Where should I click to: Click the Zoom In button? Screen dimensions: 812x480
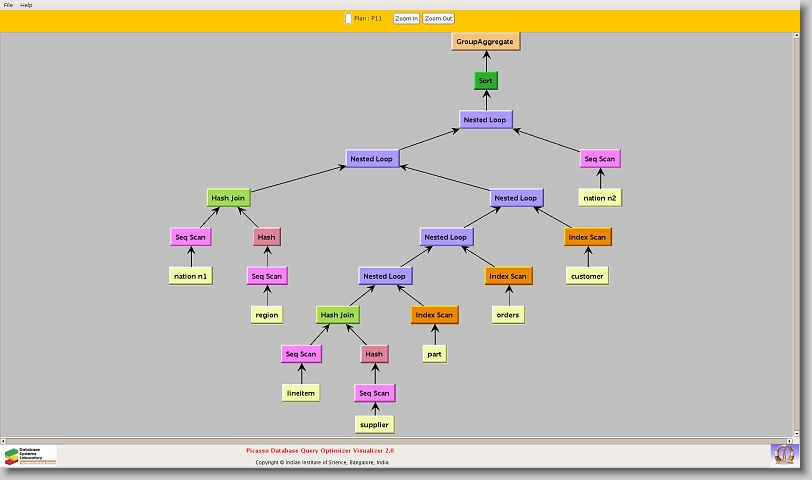(x=405, y=18)
